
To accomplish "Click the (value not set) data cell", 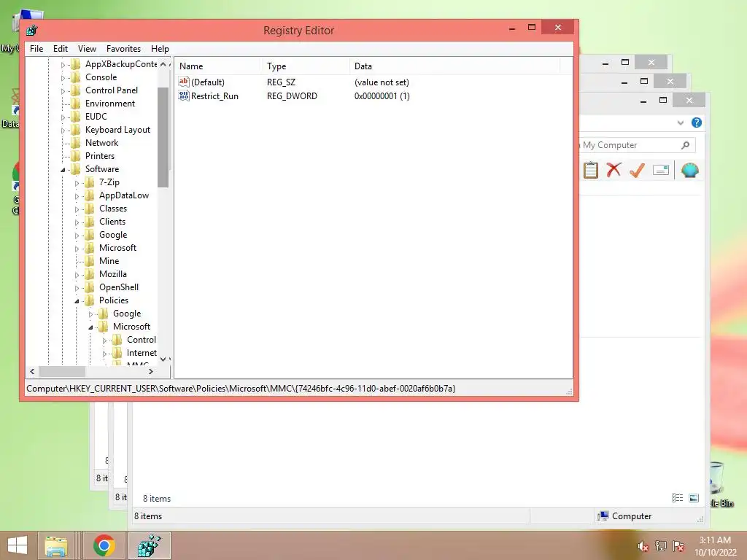I will point(382,82).
